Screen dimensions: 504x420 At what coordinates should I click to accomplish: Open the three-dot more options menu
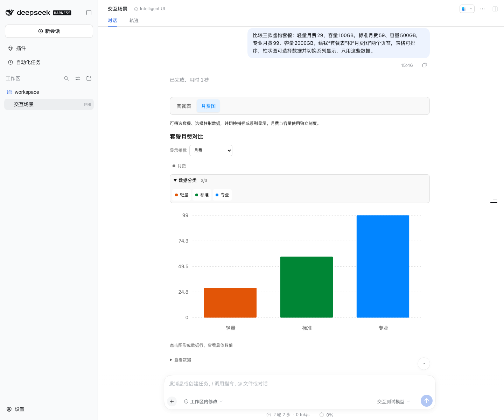click(482, 9)
